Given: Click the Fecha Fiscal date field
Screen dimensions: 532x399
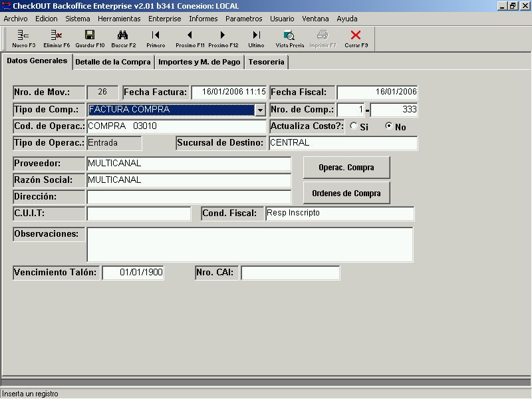Looking at the screenshot, I should pos(377,92).
